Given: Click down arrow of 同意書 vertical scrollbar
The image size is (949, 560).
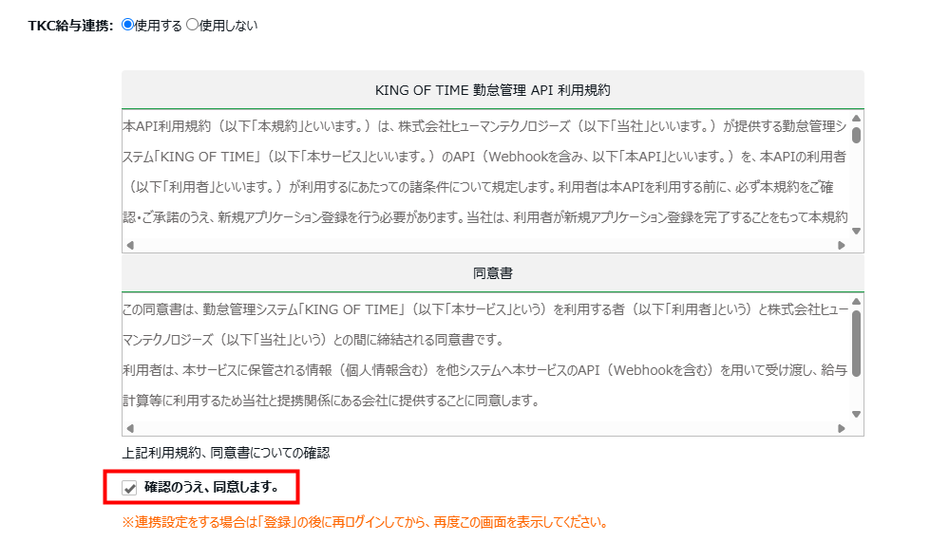Looking at the screenshot, I should (x=856, y=414).
